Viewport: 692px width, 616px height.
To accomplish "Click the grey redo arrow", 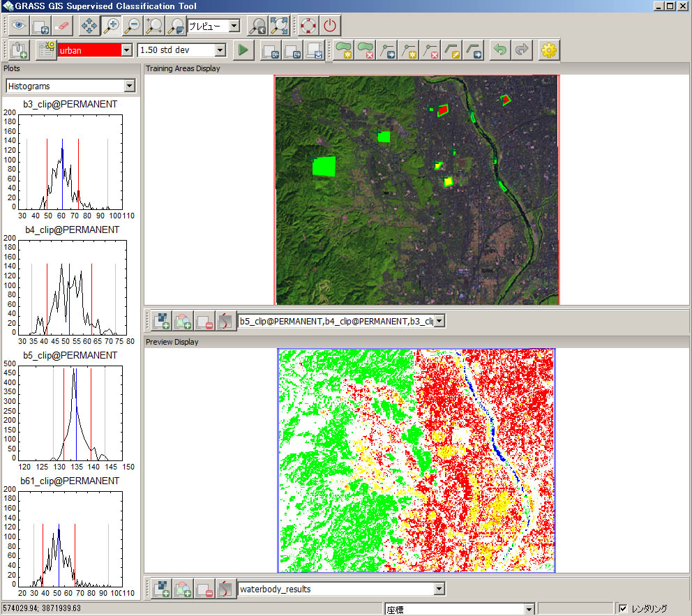I will point(522,50).
